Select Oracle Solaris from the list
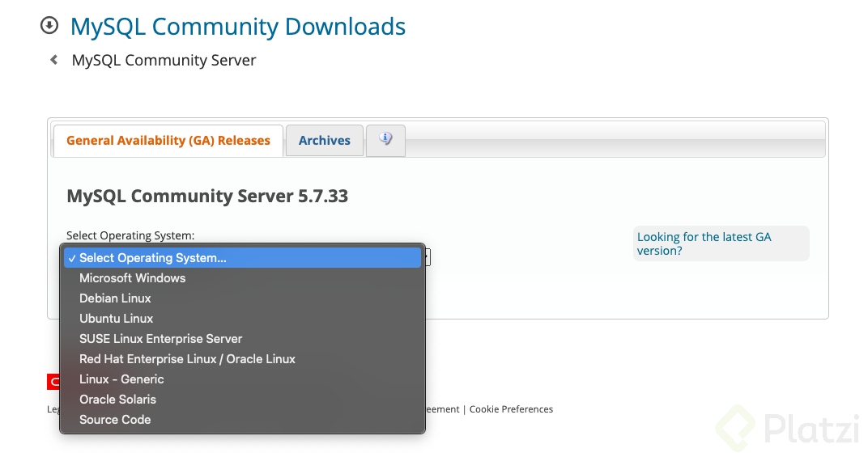 242,400
